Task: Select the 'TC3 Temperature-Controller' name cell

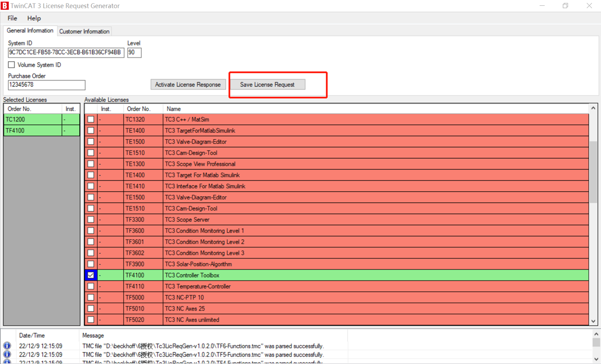Action: [376, 286]
